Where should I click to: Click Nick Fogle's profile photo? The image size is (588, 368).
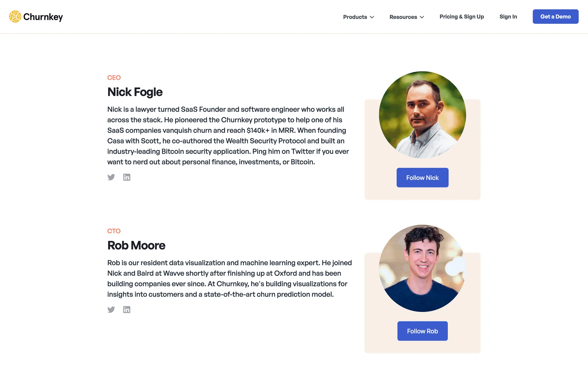[422, 115]
